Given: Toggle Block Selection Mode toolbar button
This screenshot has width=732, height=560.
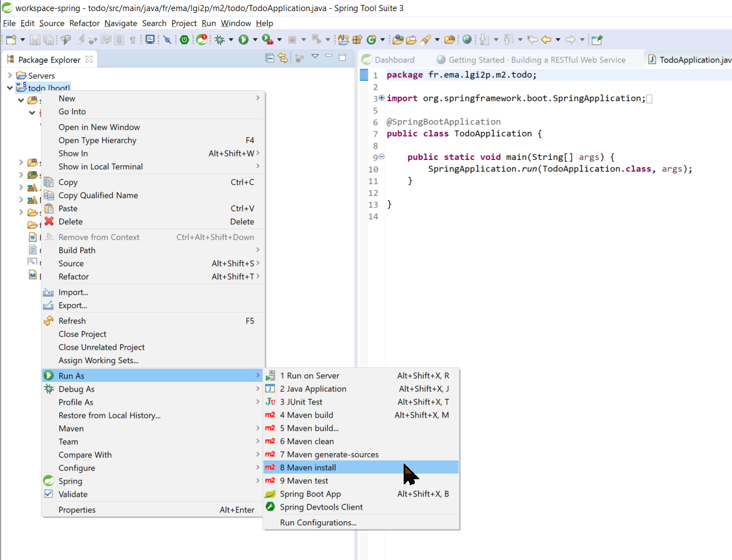Looking at the screenshot, I should [x=119, y=40].
